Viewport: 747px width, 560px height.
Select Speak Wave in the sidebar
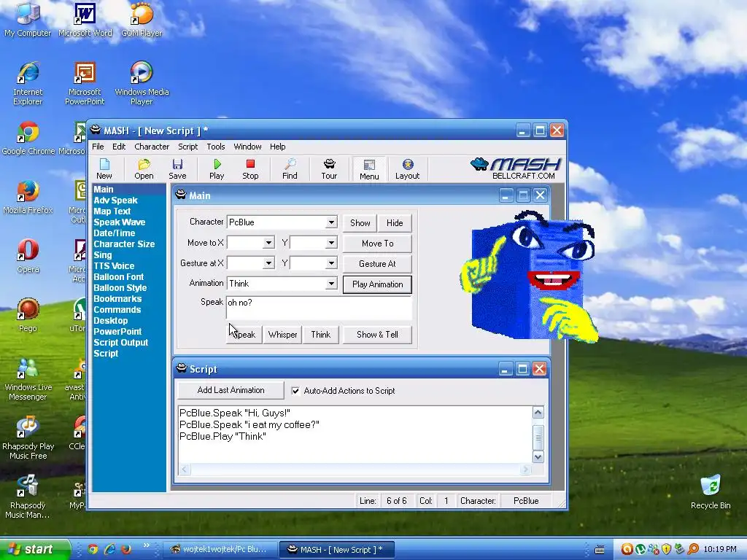[x=119, y=222]
